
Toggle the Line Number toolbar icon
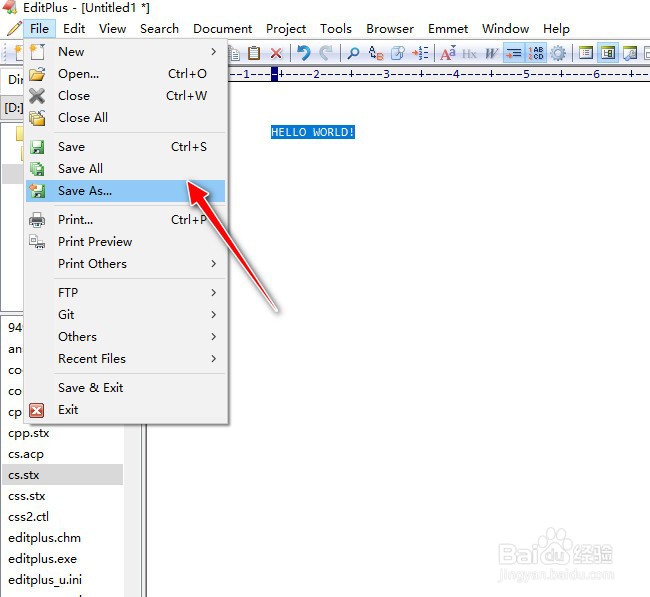536,53
